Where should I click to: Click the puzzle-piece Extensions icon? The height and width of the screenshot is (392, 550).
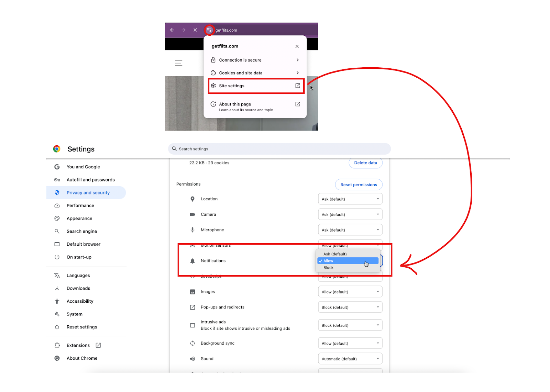point(57,345)
